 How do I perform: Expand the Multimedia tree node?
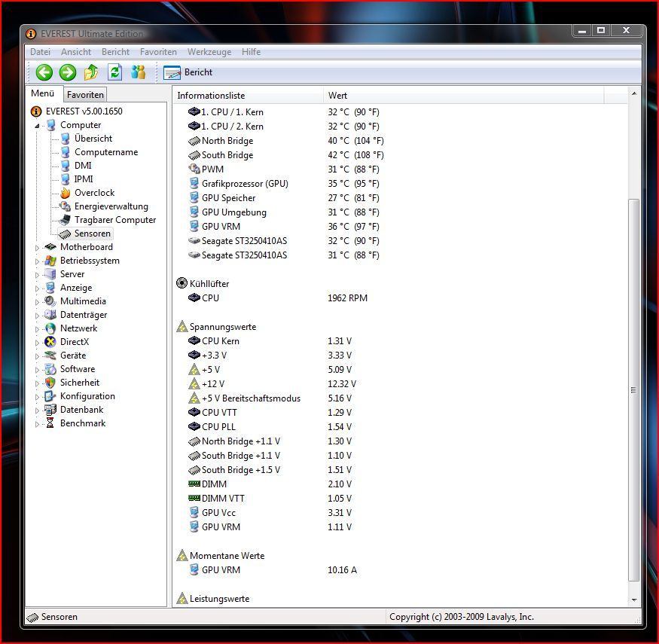(37, 302)
